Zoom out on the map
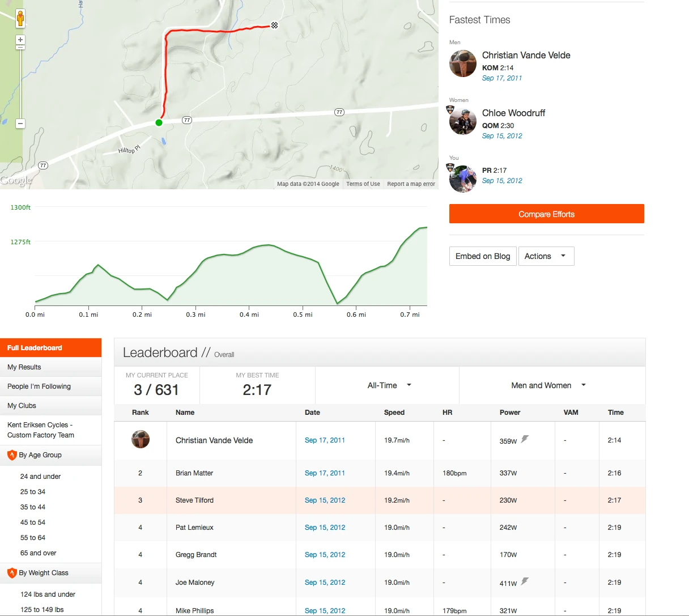The height and width of the screenshot is (616, 689). click(x=20, y=123)
